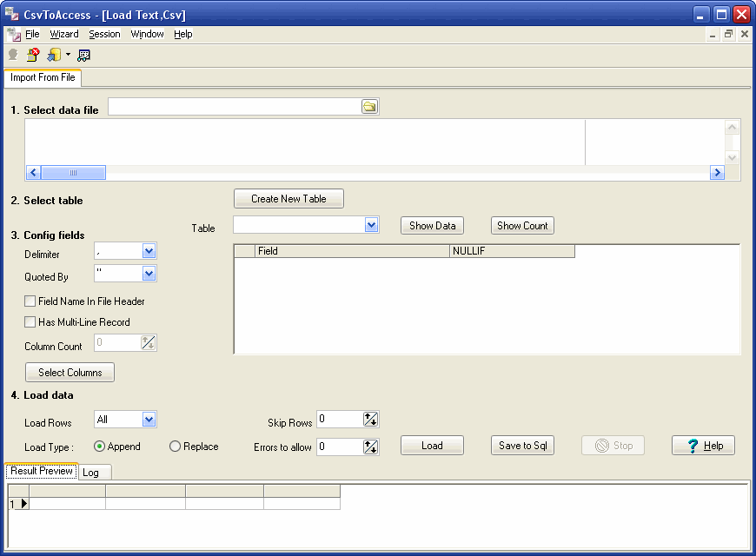756x556 pixels.
Task: Open the Load Rows dropdown
Action: (x=149, y=420)
